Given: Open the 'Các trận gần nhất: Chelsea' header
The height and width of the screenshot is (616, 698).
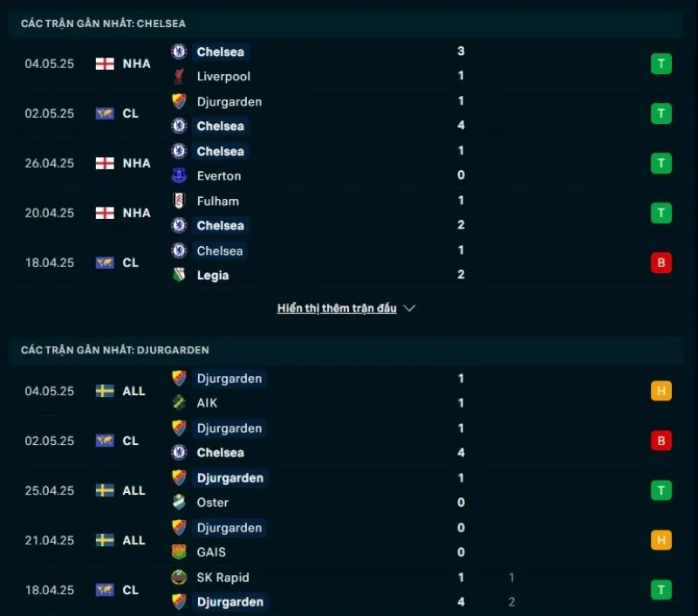Looking at the screenshot, I should (103, 24).
